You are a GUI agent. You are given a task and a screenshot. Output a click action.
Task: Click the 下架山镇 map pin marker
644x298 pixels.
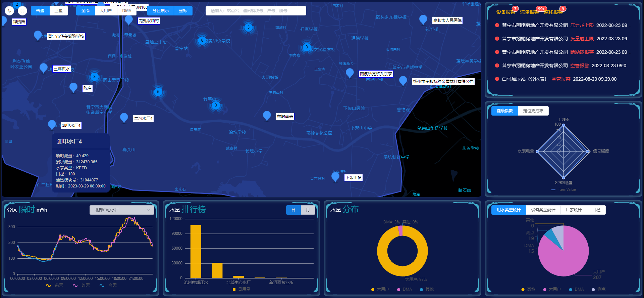click(x=335, y=176)
